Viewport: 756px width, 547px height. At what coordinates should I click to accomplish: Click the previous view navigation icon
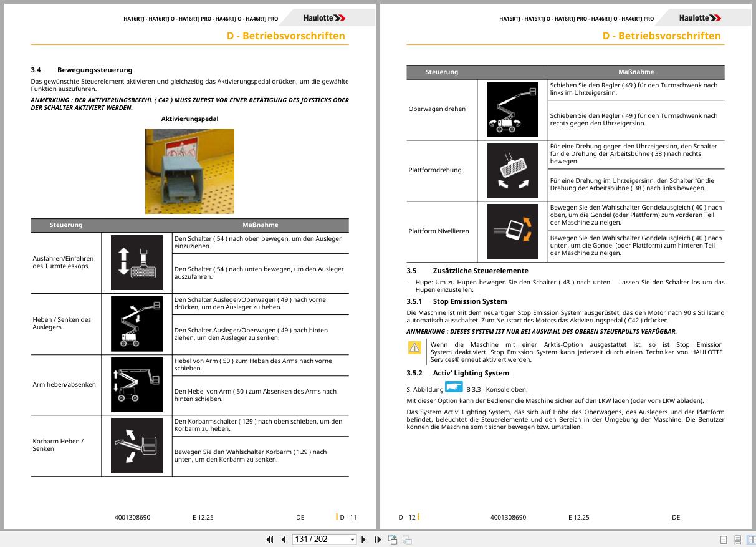point(393,540)
